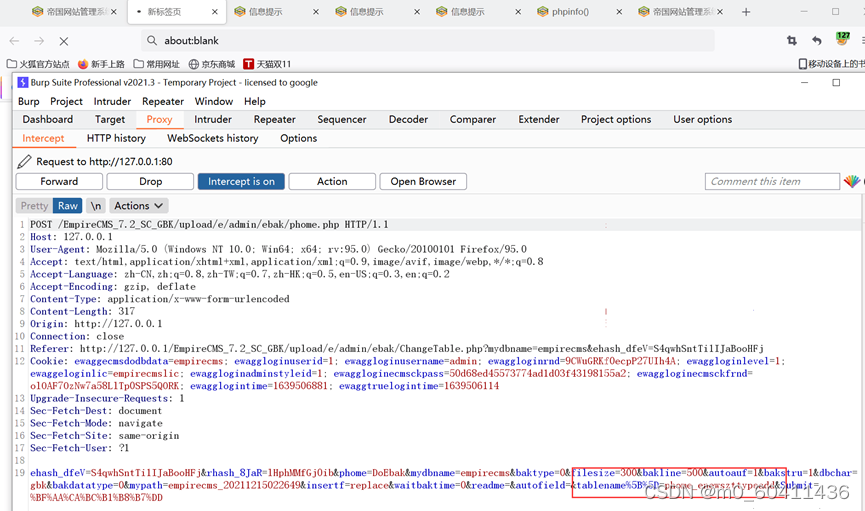The height and width of the screenshot is (511, 865).
Task: Open the Extender tab
Action: [538, 119]
